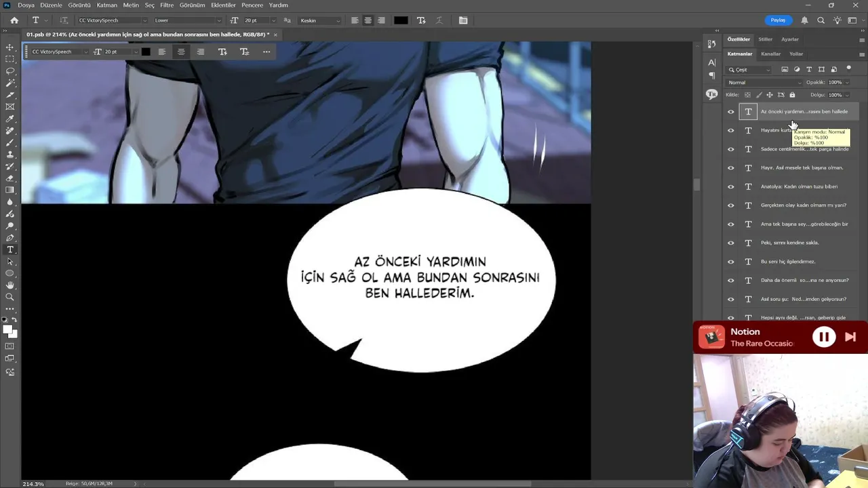Filter layers by adjustment layer type
Viewport: 868px width, 488px height.
(x=797, y=69)
